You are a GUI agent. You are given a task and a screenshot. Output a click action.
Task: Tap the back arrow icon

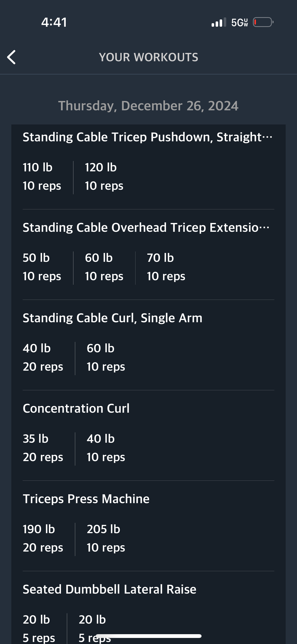pyautogui.click(x=11, y=57)
